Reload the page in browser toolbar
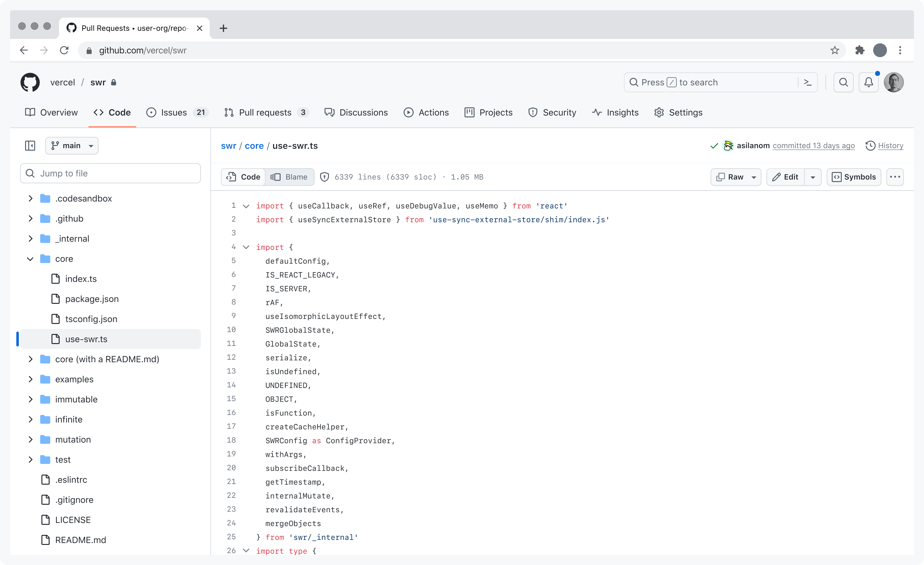 [65, 50]
